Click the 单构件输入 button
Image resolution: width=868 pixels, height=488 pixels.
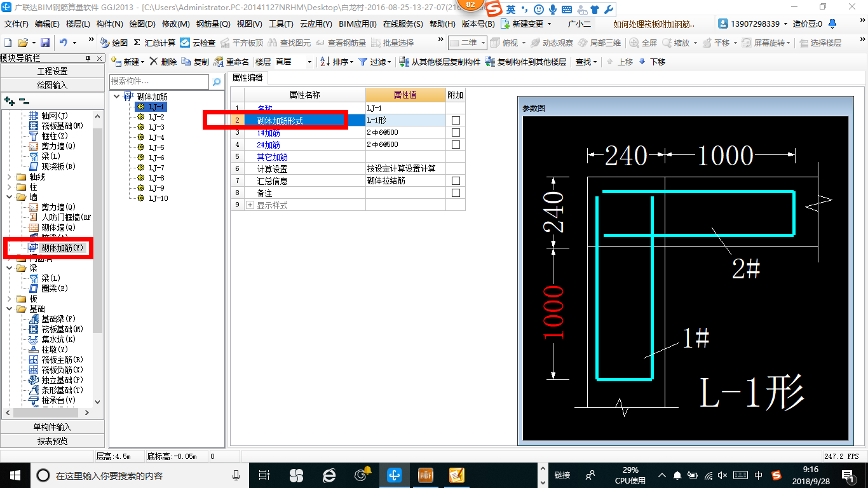52,427
